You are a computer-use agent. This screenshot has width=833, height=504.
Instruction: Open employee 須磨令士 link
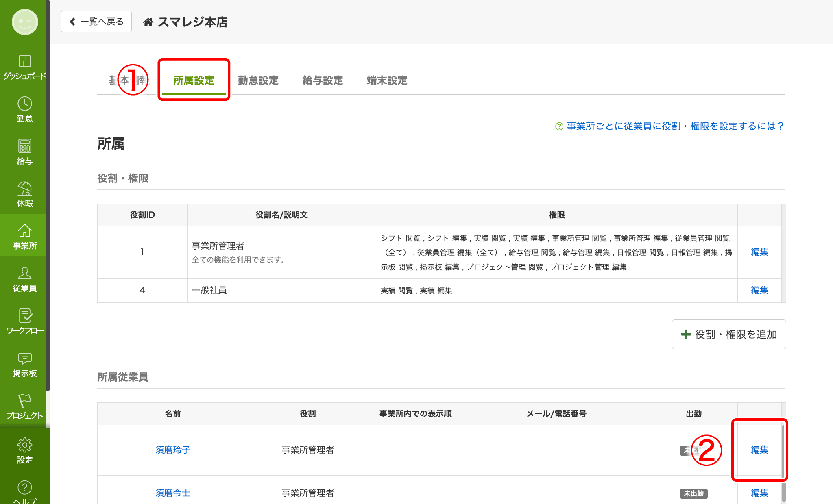point(172,493)
